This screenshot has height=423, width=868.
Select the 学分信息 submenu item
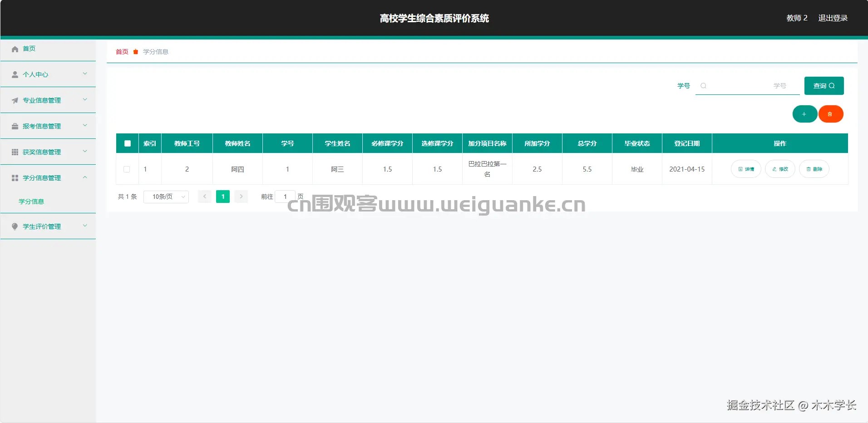(31, 202)
